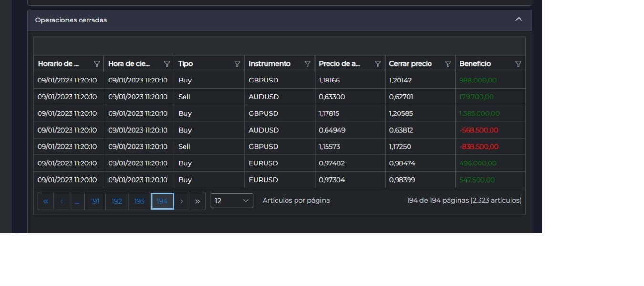Click Operaciones cerradas panel title
This screenshot has width=644, height=286.
coord(71,20)
